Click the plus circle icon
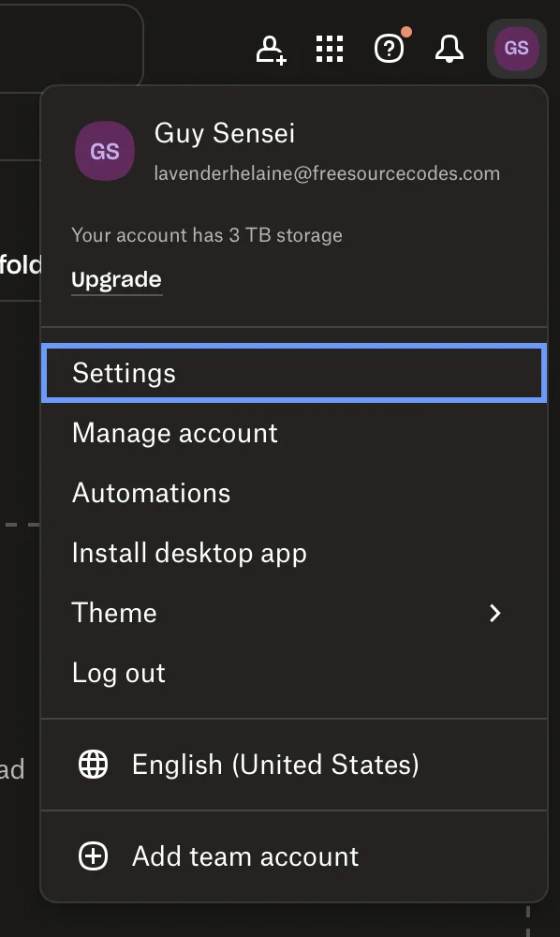The width and height of the screenshot is (560, 937). point(93,856)
